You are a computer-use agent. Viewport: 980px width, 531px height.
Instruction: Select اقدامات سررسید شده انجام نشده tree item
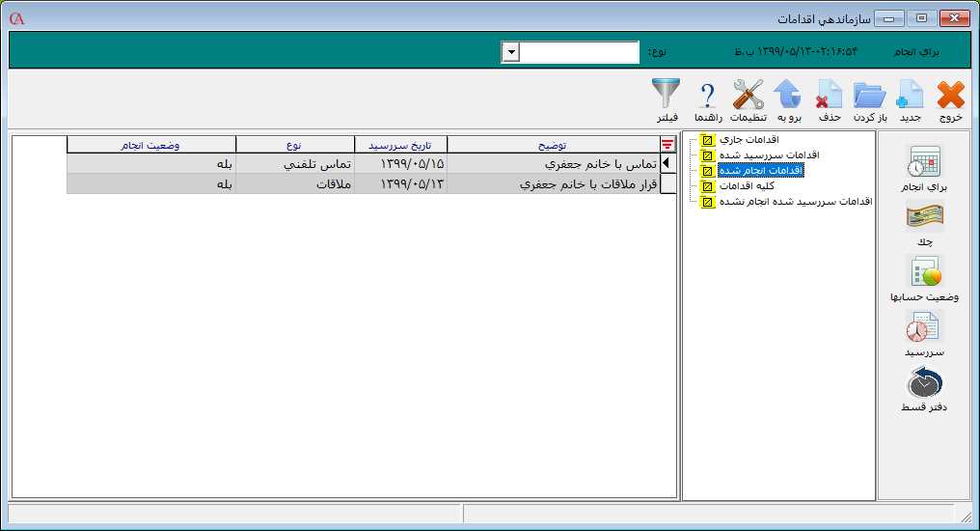pos(795,202)
